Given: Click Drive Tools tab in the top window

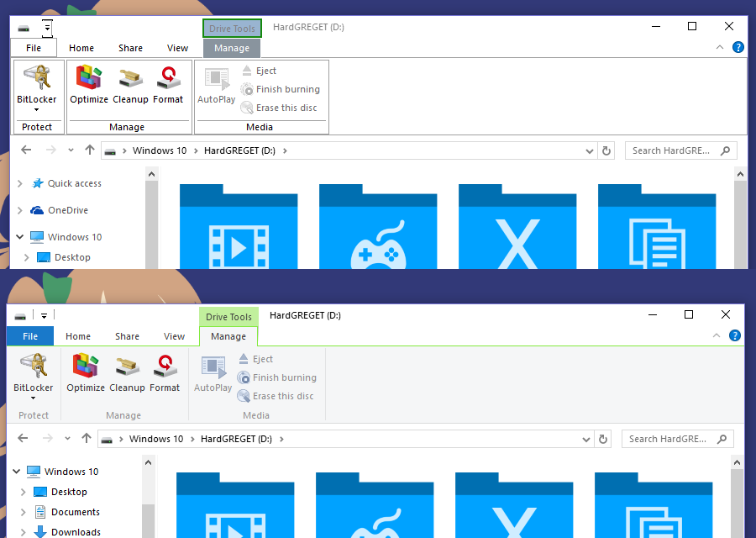Looking at the screenshot, I should (232, 29).
